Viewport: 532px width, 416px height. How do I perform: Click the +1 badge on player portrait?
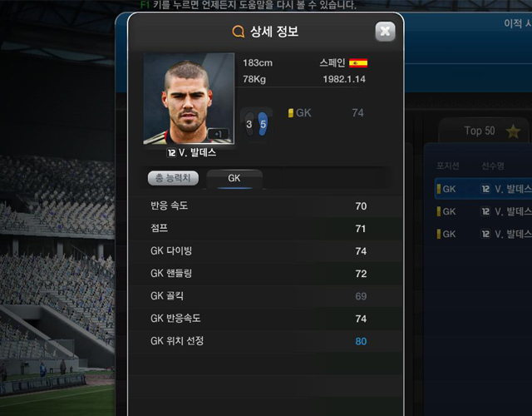point(218,134)
